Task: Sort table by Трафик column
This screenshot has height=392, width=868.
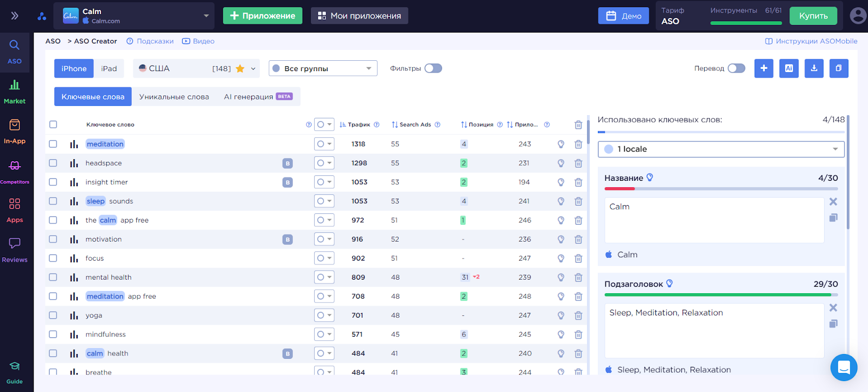Action: tap(355, 125)
